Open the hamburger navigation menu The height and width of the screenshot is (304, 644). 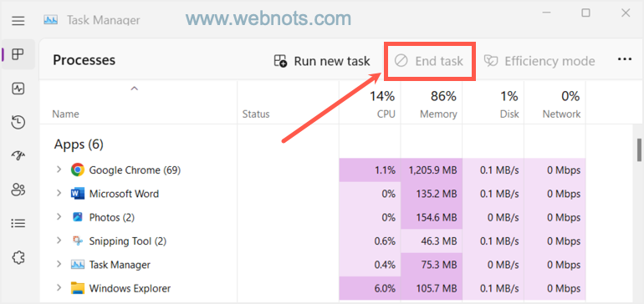[x=18, y=21]
